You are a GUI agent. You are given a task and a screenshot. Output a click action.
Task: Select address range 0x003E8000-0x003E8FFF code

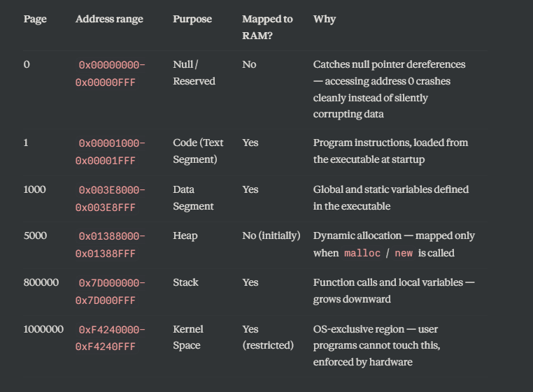110,198
